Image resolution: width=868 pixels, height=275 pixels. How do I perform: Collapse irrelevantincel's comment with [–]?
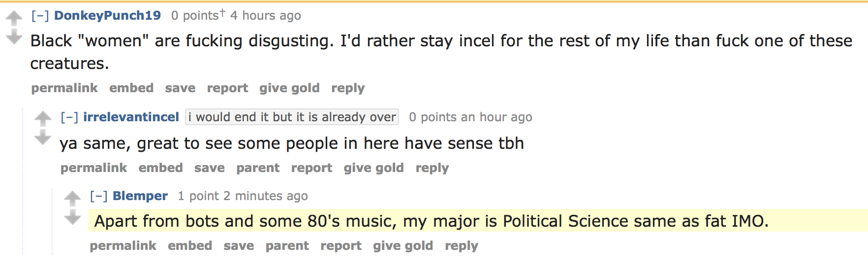tap(69, 117)
